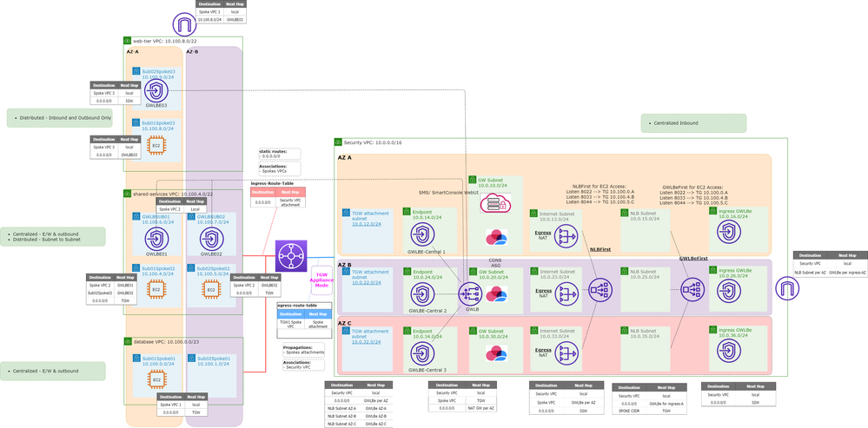Open the 10.0.22.0/24 TGW attachment subnet link
Screen dimensions: 868x428
tap(366, 282)
